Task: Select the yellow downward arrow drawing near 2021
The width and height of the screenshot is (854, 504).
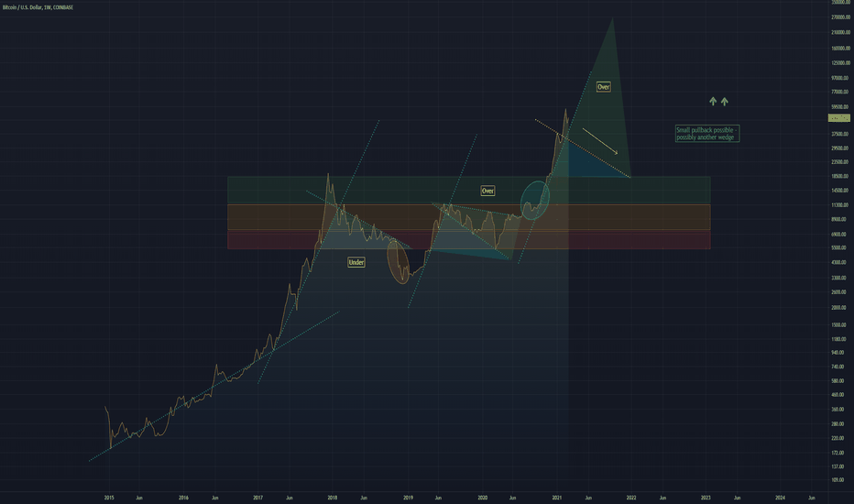Action: click(600, 142)
